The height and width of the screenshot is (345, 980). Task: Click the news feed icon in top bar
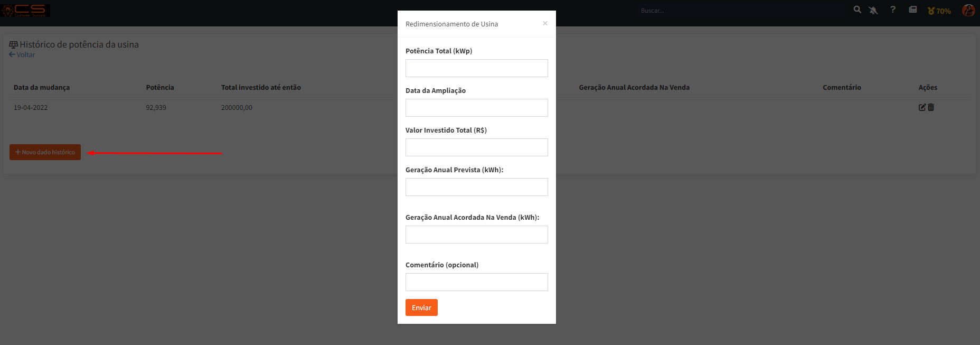click(912, 10)
